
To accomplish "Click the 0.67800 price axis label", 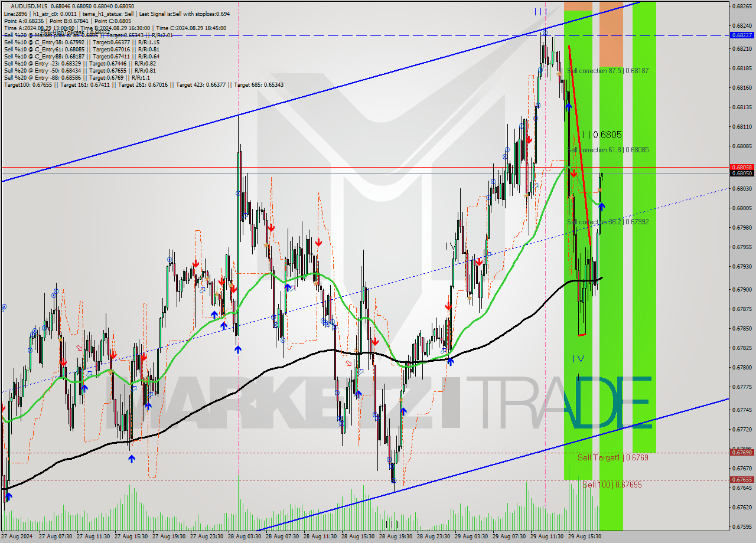I will point(742,367).
